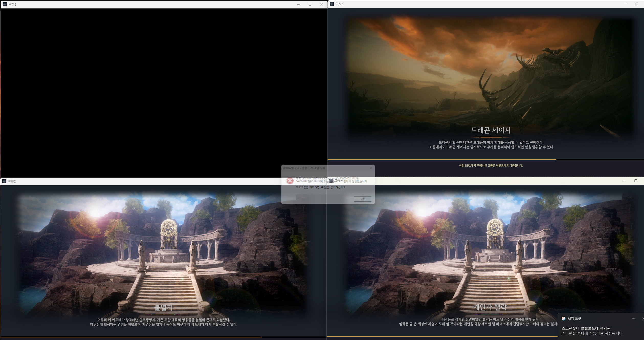Open the notification three-dot options menu
The width and height of the screenshot is (644, 340).
633,319
